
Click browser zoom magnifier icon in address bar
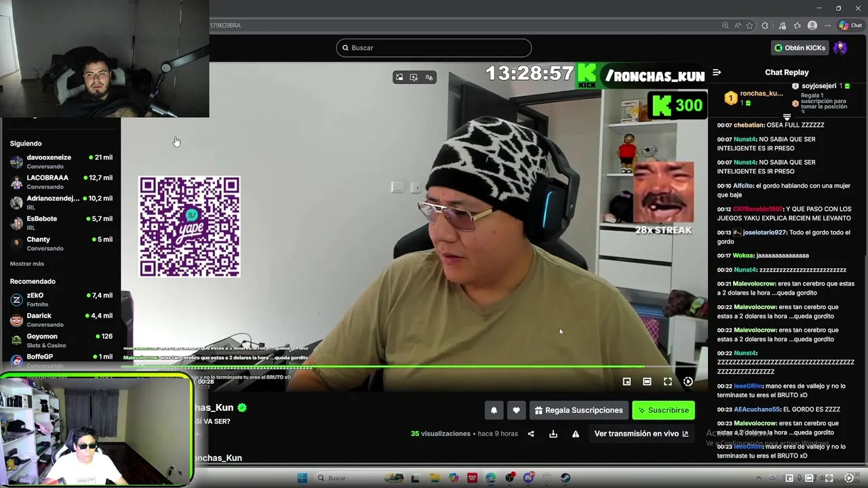point(726,25)
